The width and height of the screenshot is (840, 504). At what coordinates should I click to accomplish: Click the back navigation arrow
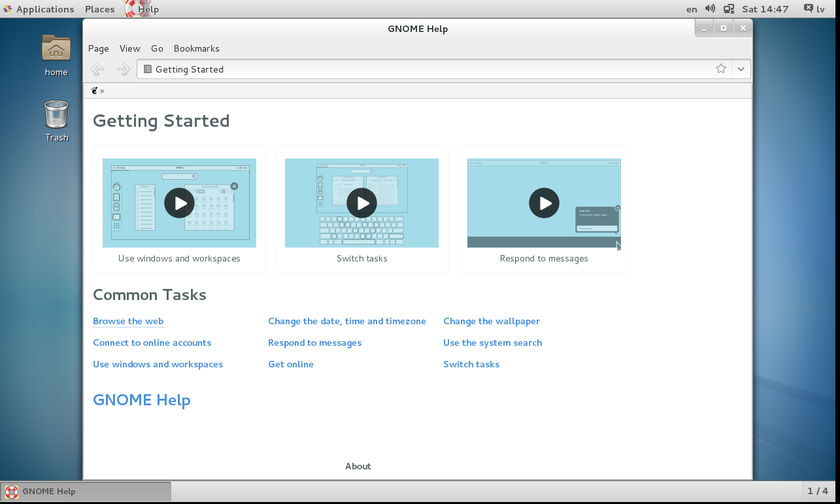click(97, 69)
